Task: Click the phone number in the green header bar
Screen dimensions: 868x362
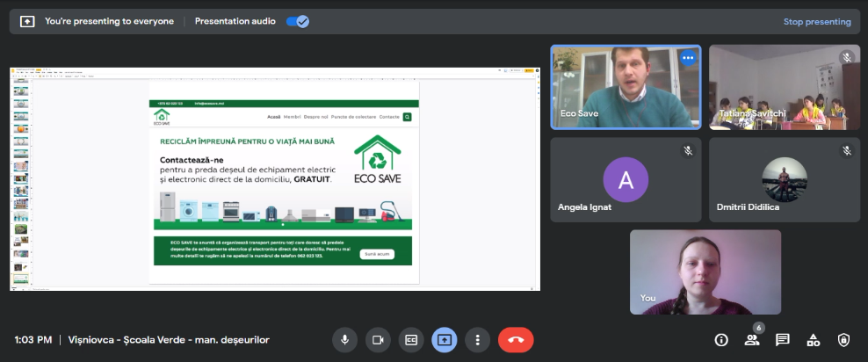Action: (170, 104)
